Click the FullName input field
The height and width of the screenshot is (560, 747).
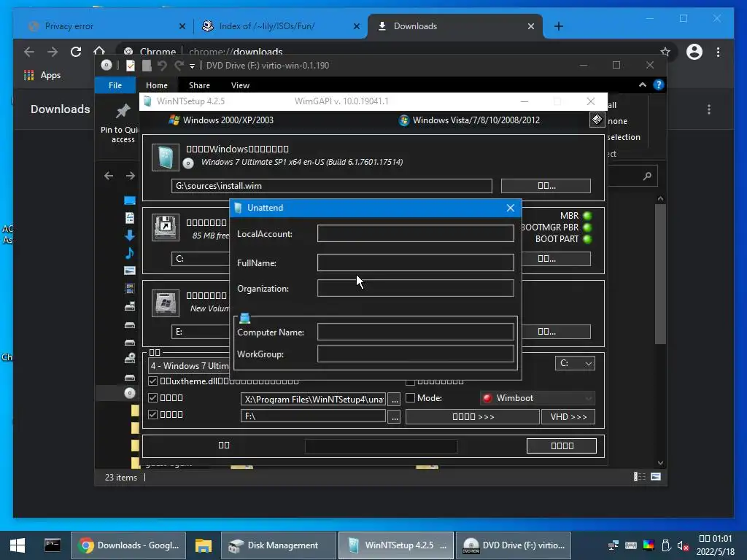pos(415,262)
